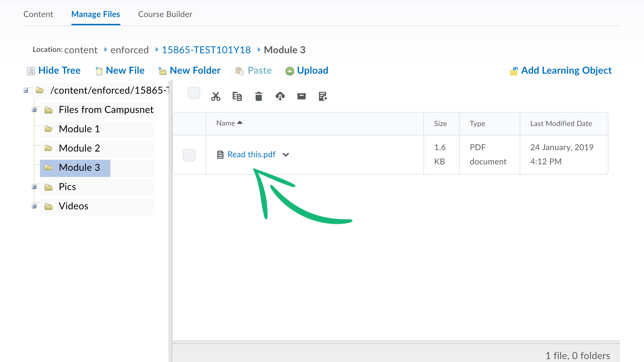This screenshot has height=362, width=644.
Task: Switch to the Content tab
Action: tap(38, 14)
